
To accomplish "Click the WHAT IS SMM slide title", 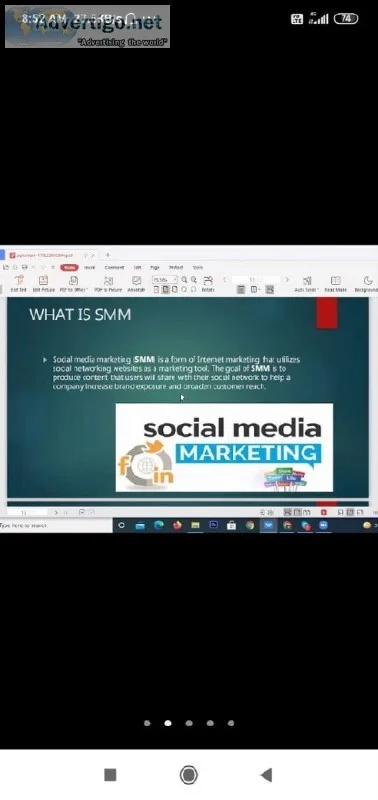I will point(80,315).
